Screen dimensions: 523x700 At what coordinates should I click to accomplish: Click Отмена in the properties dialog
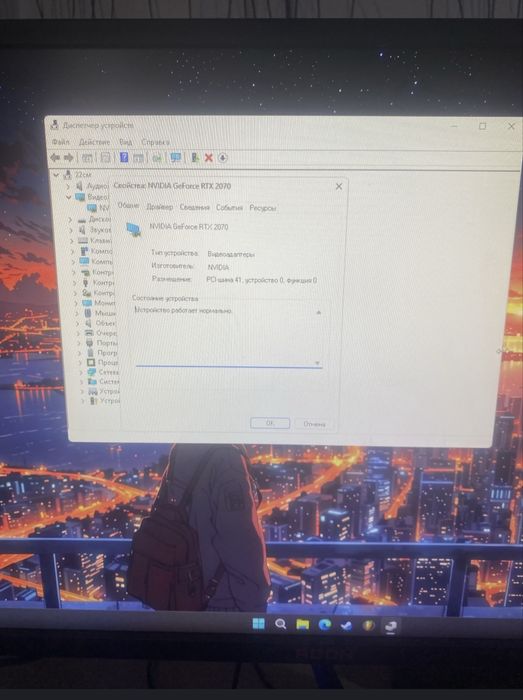pos(314,424)
